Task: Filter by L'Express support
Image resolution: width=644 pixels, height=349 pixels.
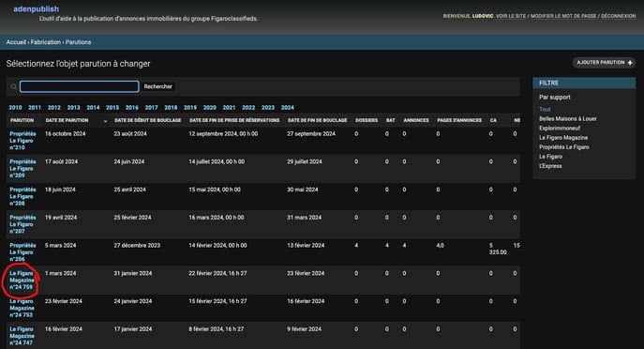Action: coord(550,166)
